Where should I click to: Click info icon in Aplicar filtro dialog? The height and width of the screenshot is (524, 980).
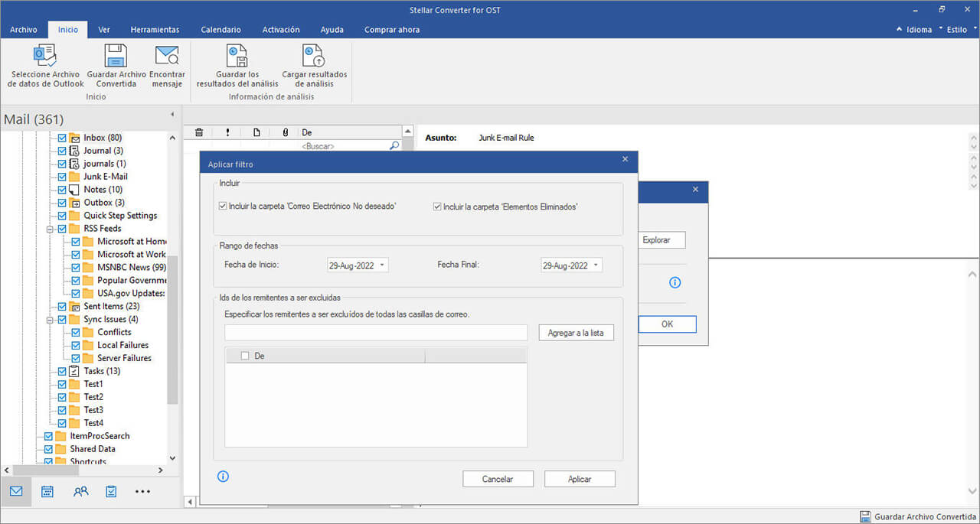224,477
